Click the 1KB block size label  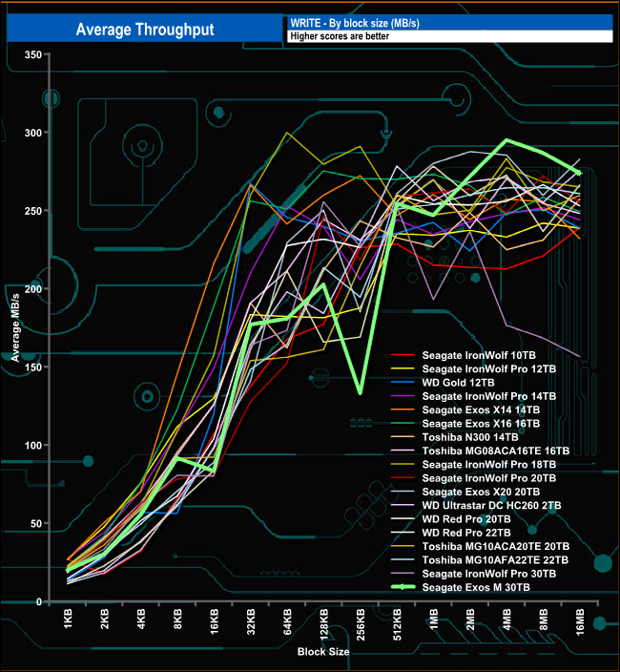[x=68, y=619]
